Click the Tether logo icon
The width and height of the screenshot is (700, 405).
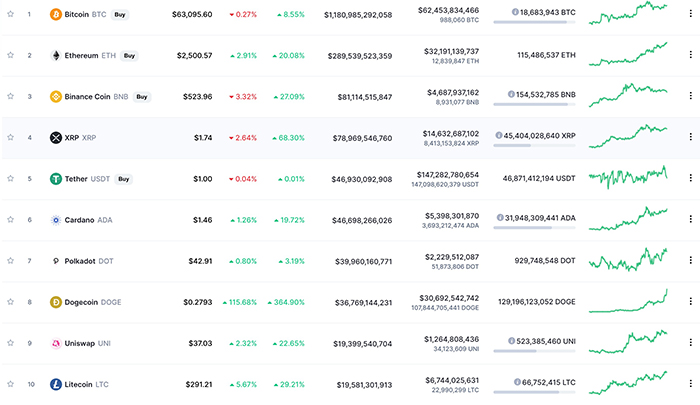click(55, 179)
